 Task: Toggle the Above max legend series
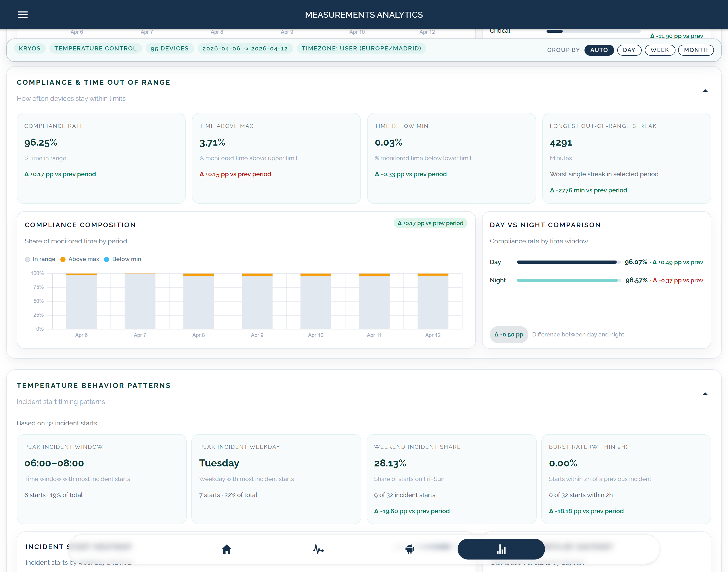(x=80, y=259)
